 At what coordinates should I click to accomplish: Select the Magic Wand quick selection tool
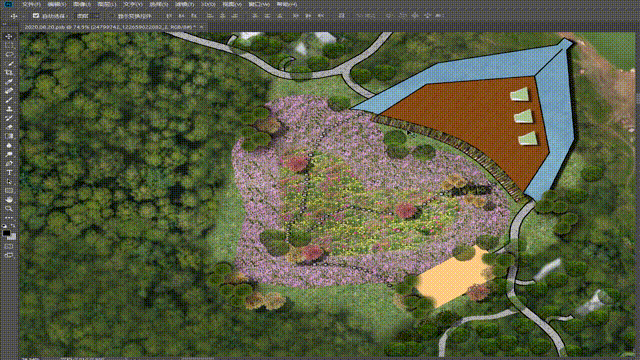pos(9,64)
